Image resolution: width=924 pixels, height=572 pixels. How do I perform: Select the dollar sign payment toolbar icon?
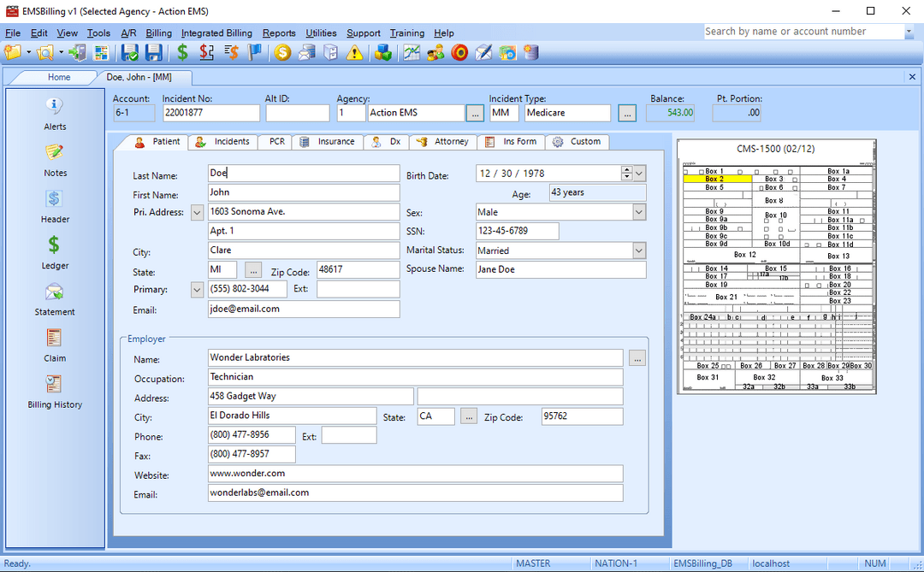[182, 52]
